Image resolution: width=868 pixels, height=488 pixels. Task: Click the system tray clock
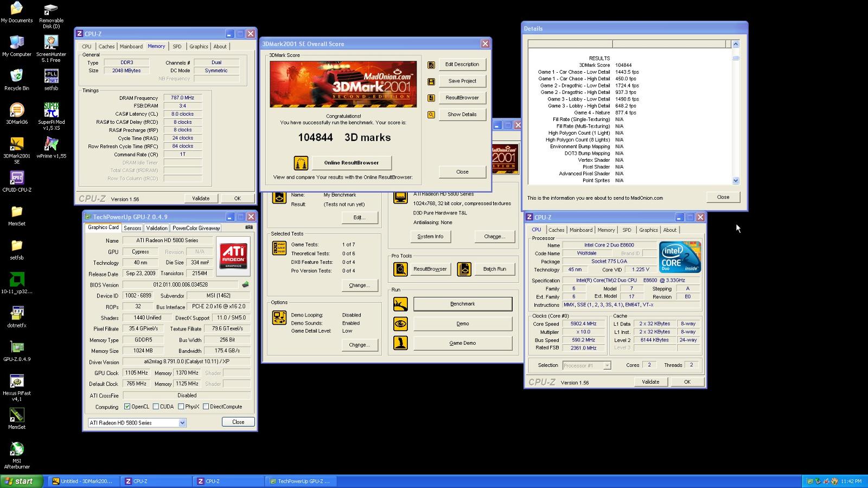(x=851, y=481)
